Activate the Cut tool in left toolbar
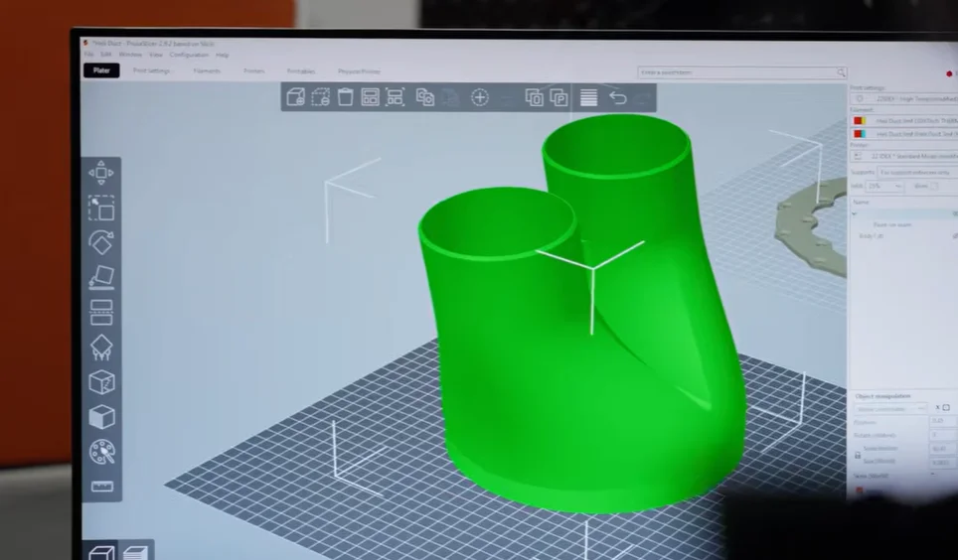Screen dimensions: 958x560 point(101,312)
